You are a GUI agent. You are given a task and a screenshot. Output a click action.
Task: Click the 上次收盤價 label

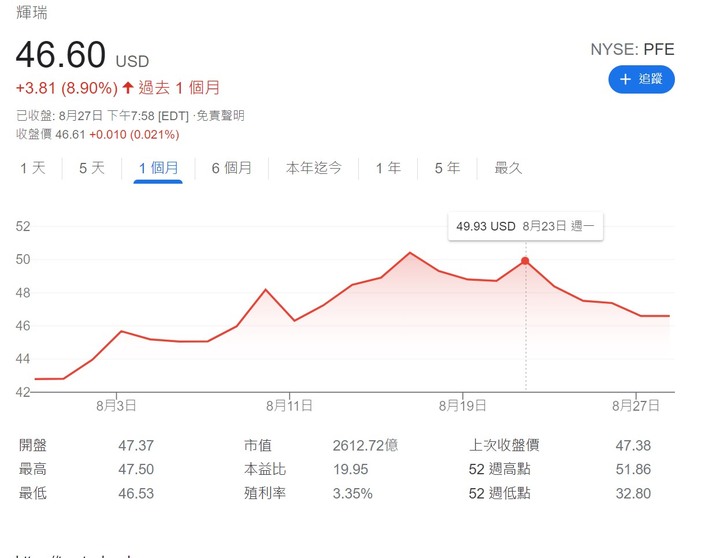click(x=504, y=445)
